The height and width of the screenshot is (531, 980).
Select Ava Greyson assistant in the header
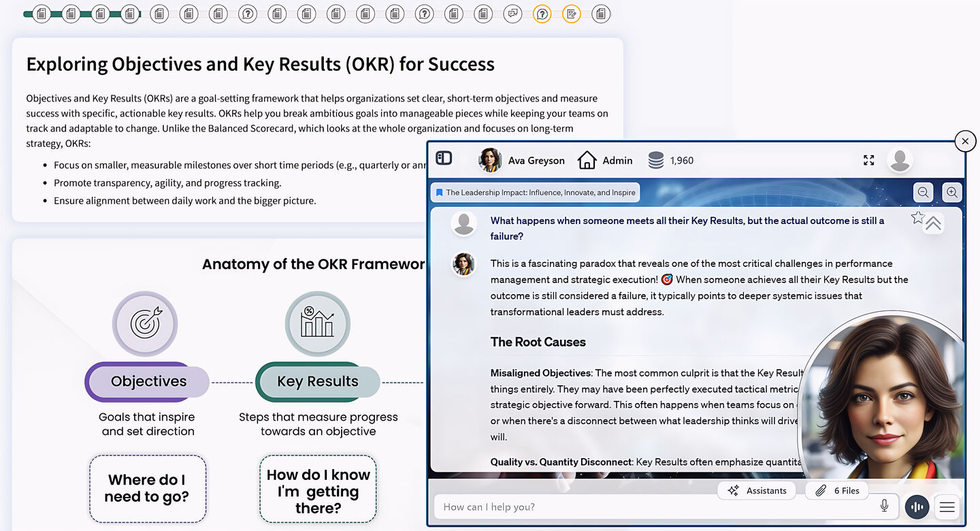(x=522, y=161)
